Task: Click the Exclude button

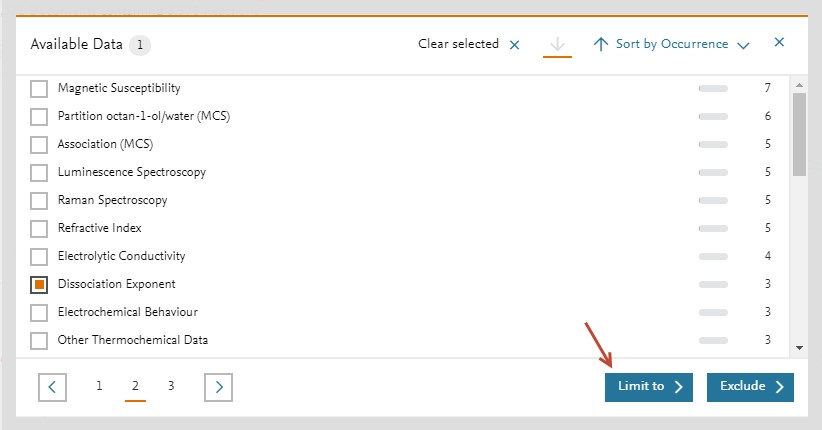Action: tap(750, 387)
